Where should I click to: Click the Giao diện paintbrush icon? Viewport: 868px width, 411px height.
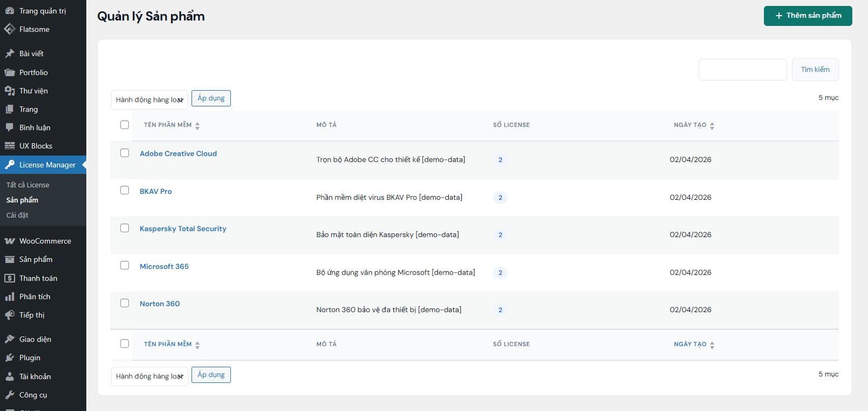(10, 339)
